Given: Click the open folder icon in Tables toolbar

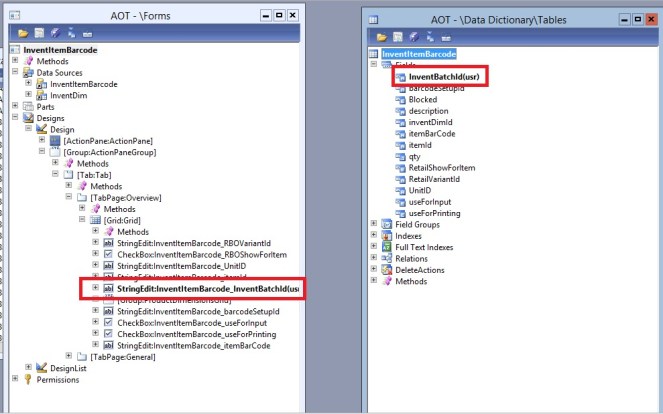Looking at the screenshot, I should (383, 36).
